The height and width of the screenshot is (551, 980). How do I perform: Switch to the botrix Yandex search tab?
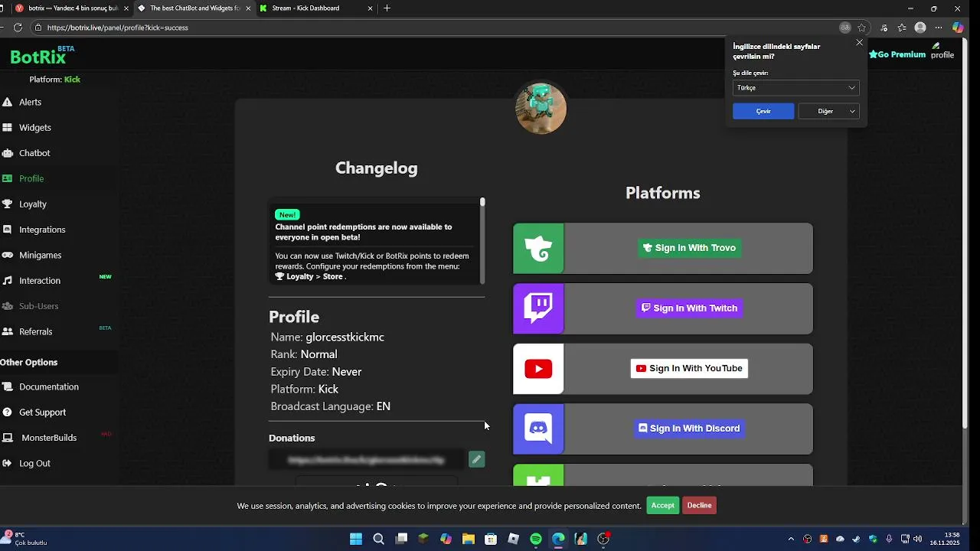[73, 8]
